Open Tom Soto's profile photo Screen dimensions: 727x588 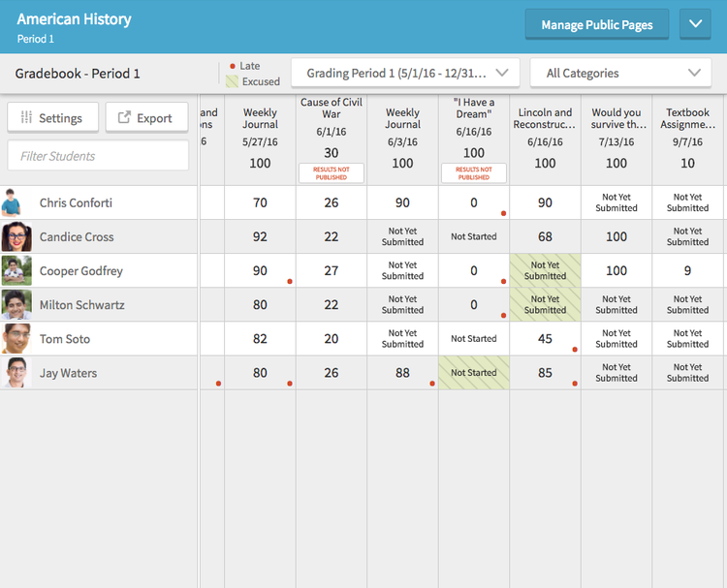[16, 339]
